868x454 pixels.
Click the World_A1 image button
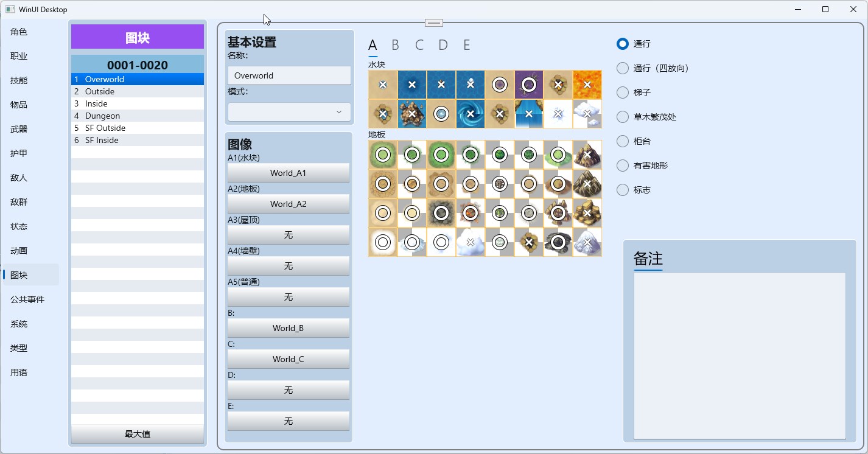point(289,173)
